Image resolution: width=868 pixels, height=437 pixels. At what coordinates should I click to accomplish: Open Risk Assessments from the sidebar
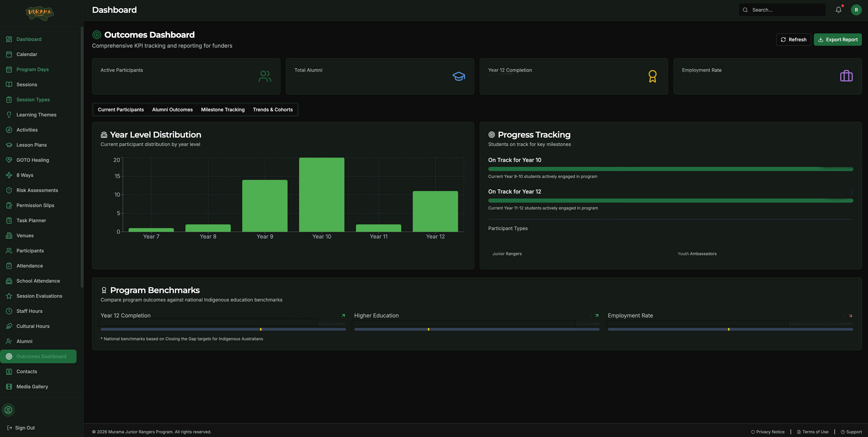(37, 190)
